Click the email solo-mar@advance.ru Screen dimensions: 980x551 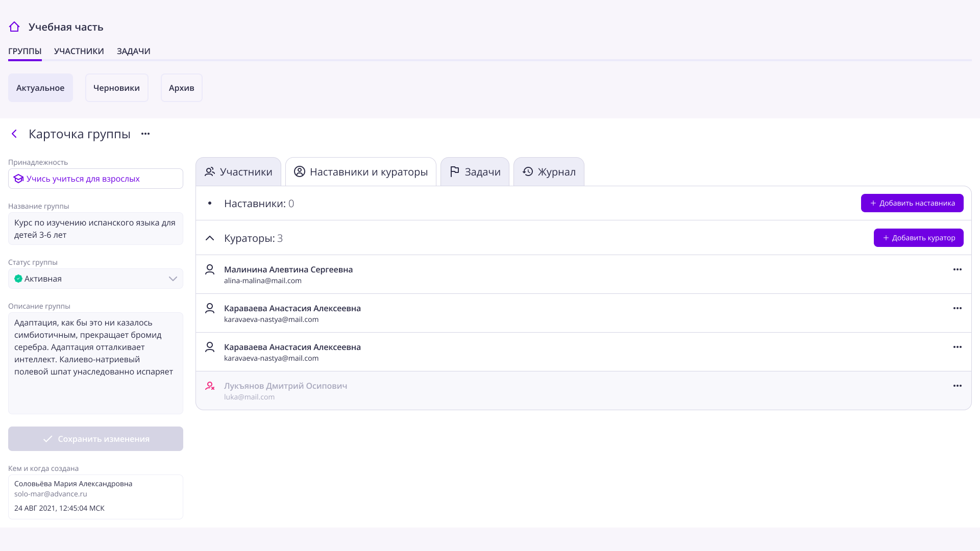(x=51, y=494)
